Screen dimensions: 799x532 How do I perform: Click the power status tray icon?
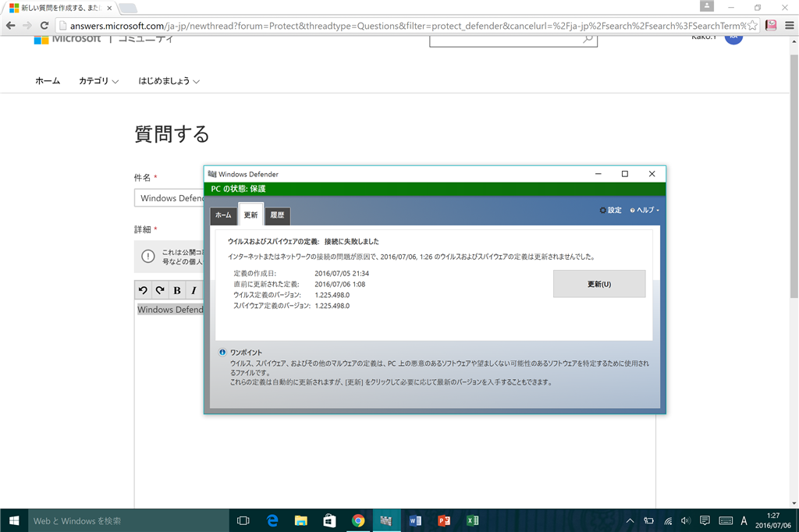[x=648, y=521]
